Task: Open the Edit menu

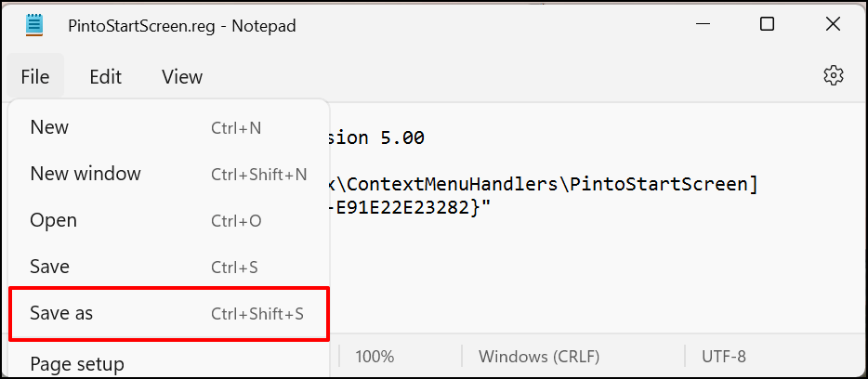Action: click(x=106, y=77)
